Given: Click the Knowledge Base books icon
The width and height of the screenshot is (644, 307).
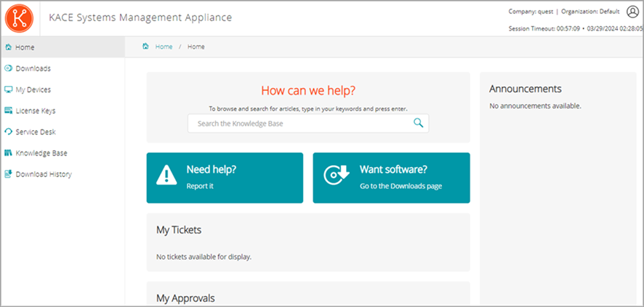Looking at the screenshot, I should 8,153.
